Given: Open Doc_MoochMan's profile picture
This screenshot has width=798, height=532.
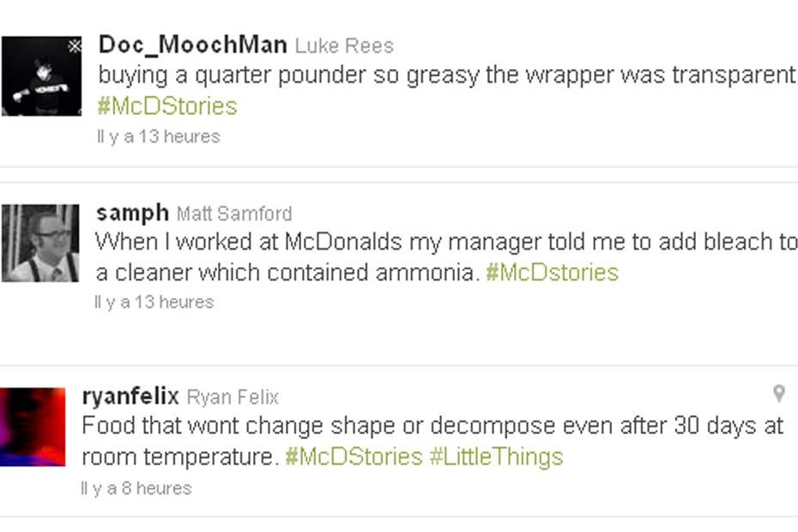Looking at the screenshot, I should [39, 77].
